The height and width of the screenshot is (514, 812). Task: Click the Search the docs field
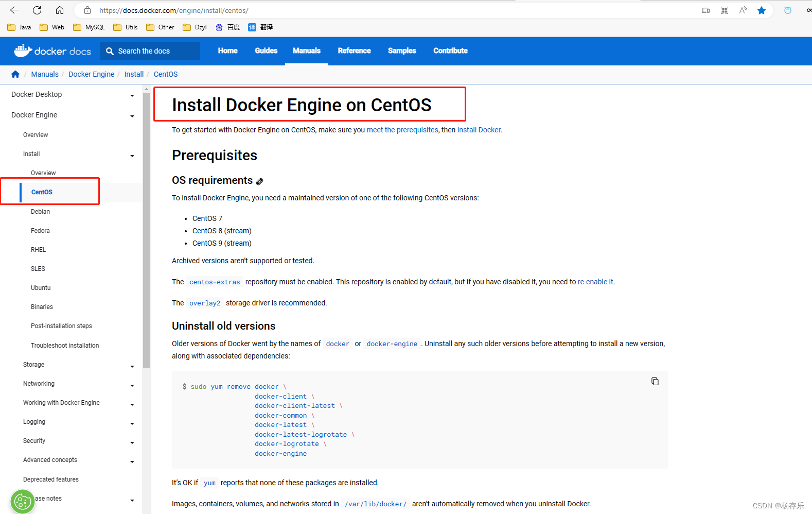coord(150,51)
